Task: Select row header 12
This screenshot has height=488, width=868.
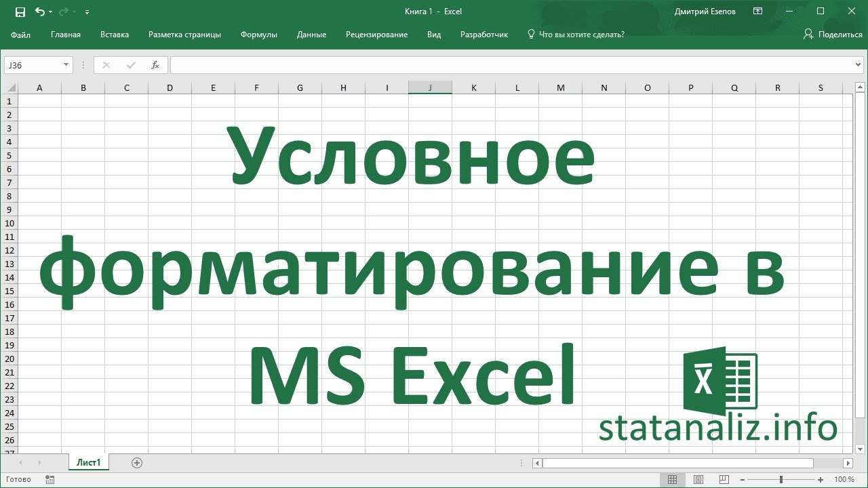Action: pyautogui.click(x=9, y=250)
